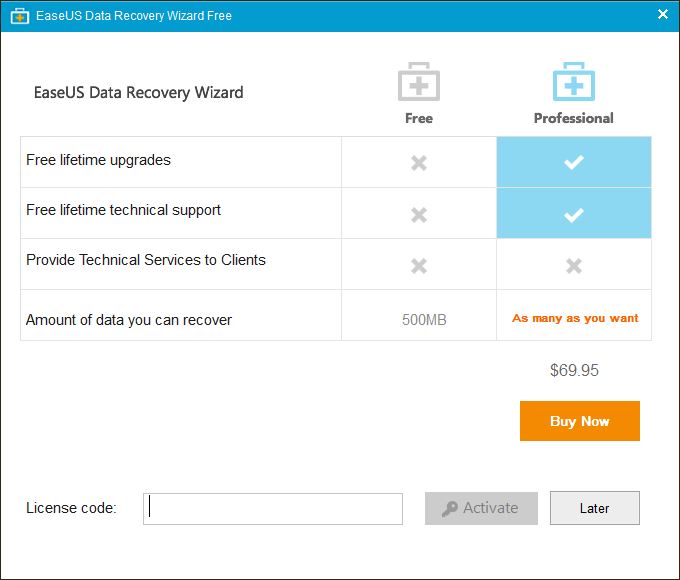Click the Free column X for lifetime upgrades
This screenshot has width=680, height=580.
pyautogui.click(x=419, y=163)
